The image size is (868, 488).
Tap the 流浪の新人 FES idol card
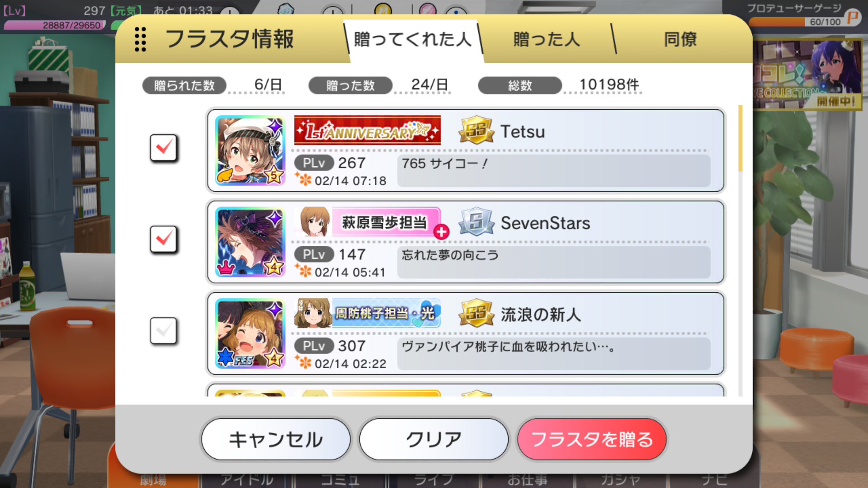point(250,333)
